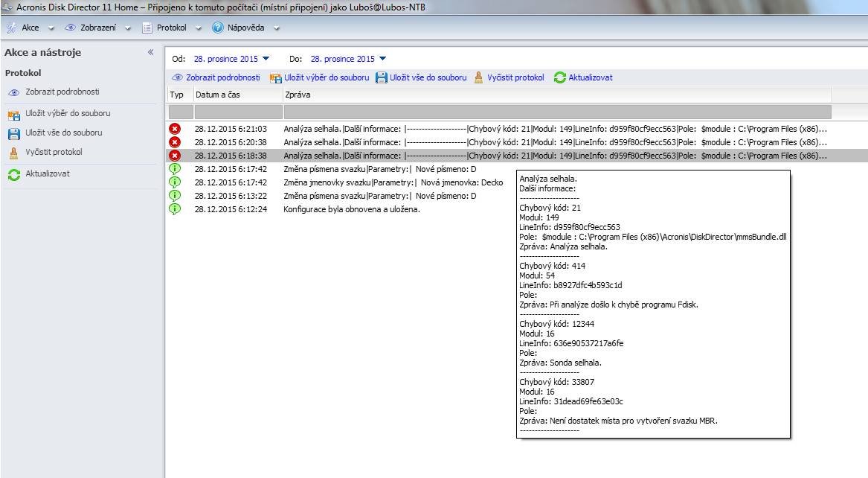Click the Protokol list icon in menu bar
Image resolution: width=868 pixels, height=478 pixels.
147,28
